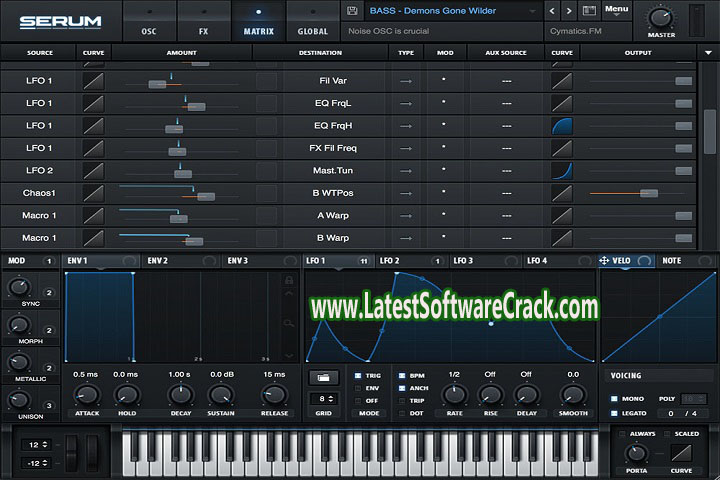Image resolution: width=720 pixels, height=480 pixels.
Task: Toggle the ANCH checkbox
Action: 402,388
